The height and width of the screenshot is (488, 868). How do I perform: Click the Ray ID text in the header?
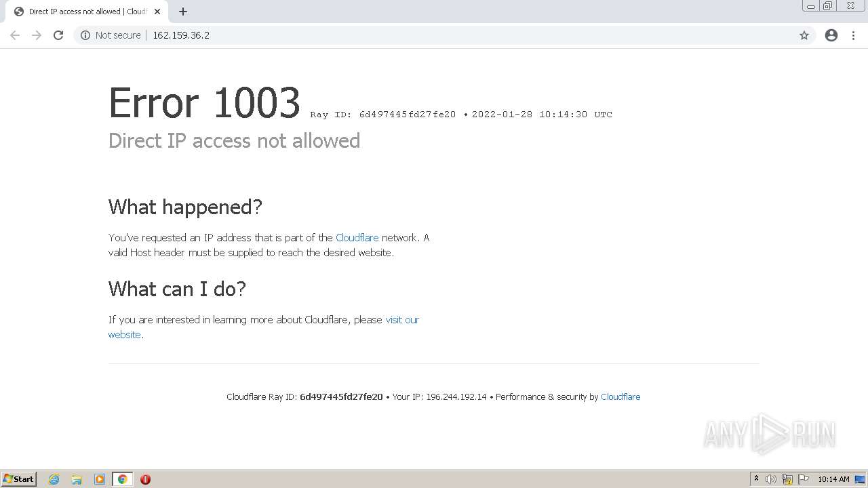[383, 115]
